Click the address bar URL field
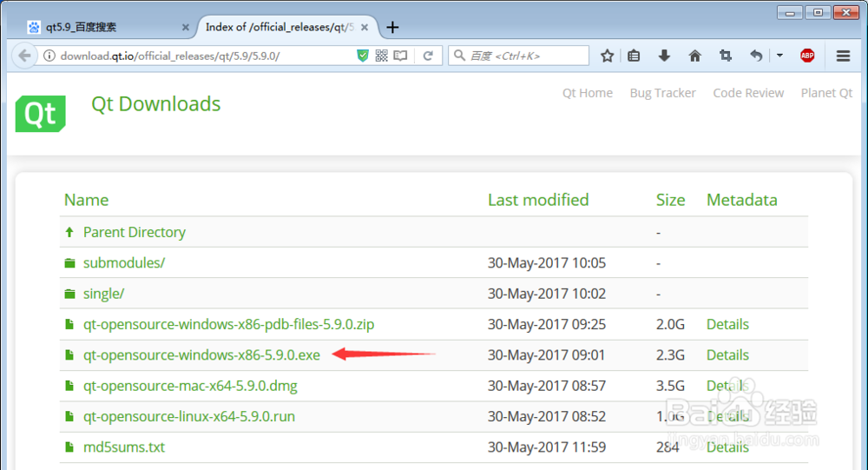The height and width of the screenshot is (470, 868). point(205,56)
